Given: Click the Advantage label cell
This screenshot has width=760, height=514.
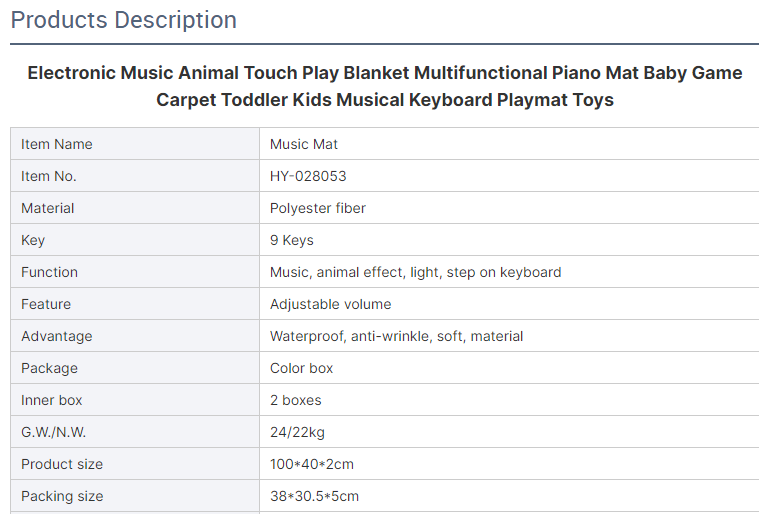Looking at the screenshot, I should 135,336.
